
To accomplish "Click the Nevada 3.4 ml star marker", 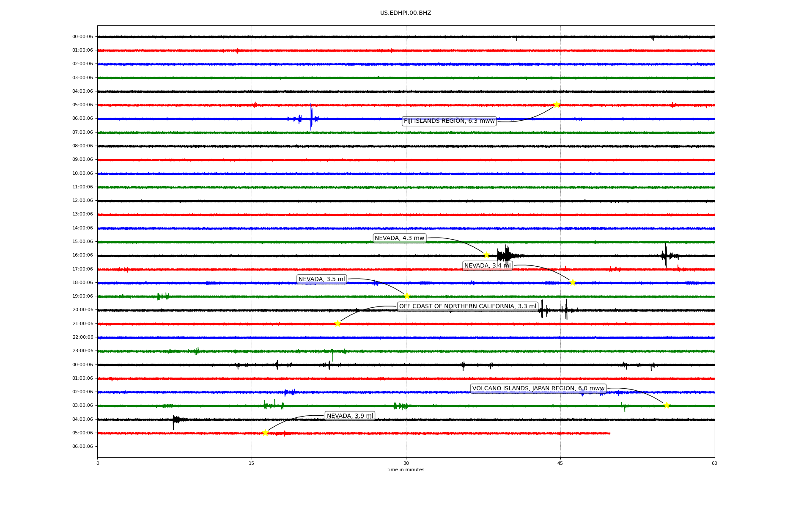I will click(x=573, y=282).
